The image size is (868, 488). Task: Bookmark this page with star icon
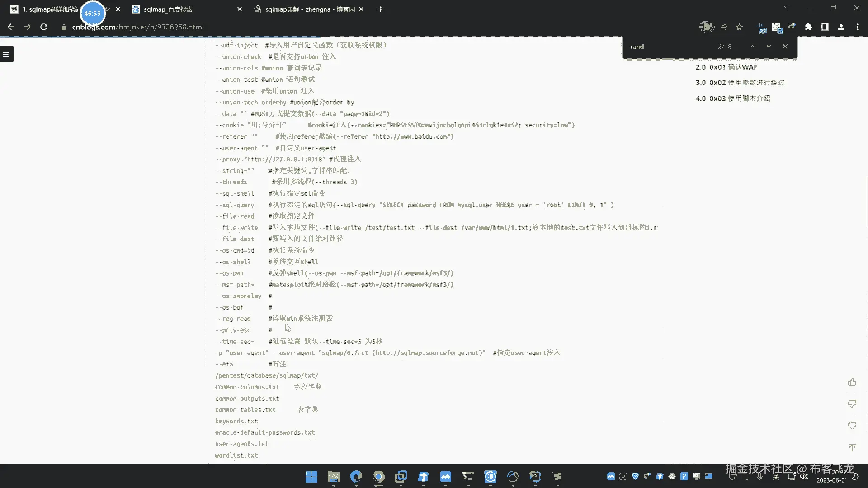(x=740, y=27)
